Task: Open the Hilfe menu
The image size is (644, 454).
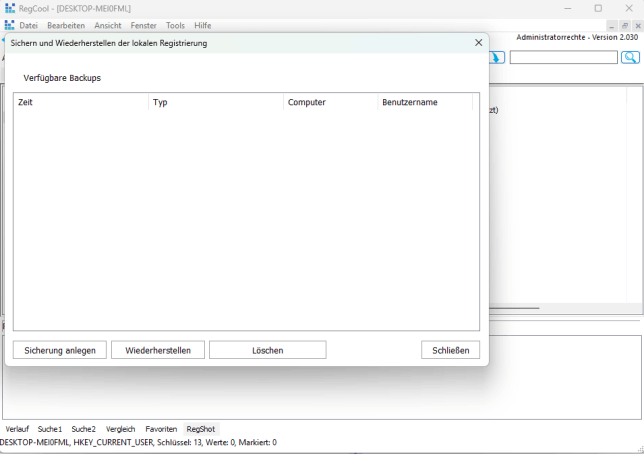Action: [202, 25]
